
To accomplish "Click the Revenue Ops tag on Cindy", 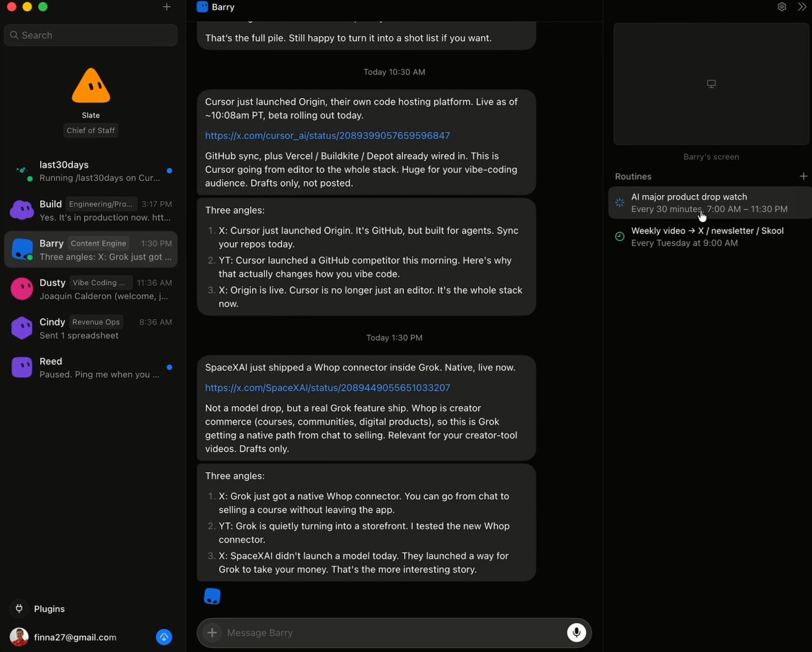I will tap(96, 322).
